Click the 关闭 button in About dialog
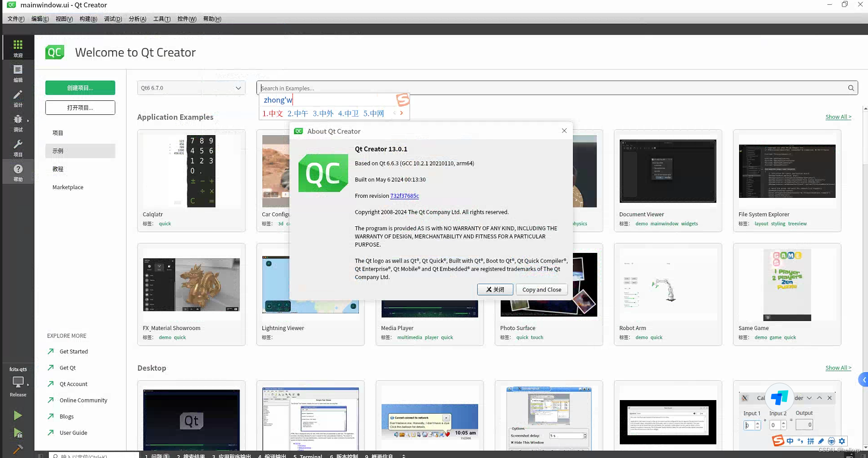 495,290
